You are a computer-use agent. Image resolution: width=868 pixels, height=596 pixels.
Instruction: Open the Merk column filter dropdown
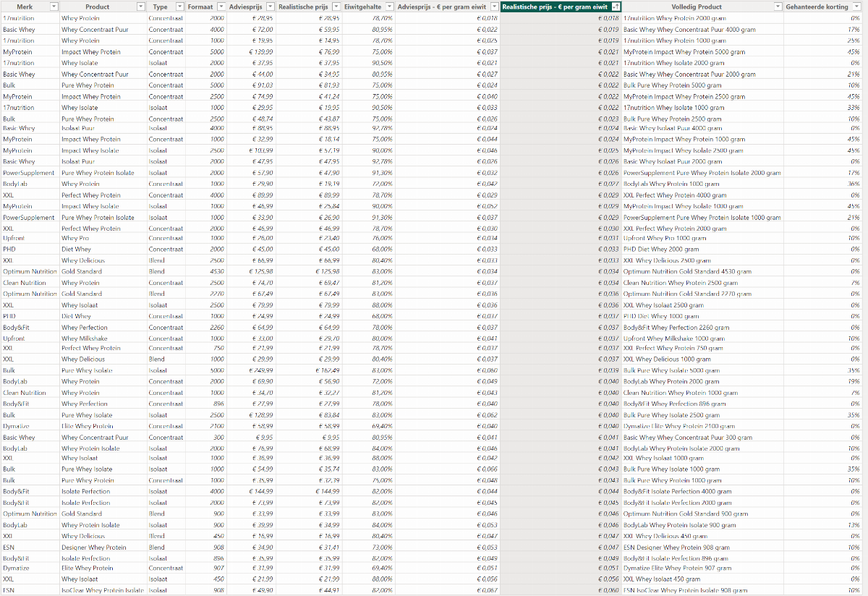tap(54, 7)
